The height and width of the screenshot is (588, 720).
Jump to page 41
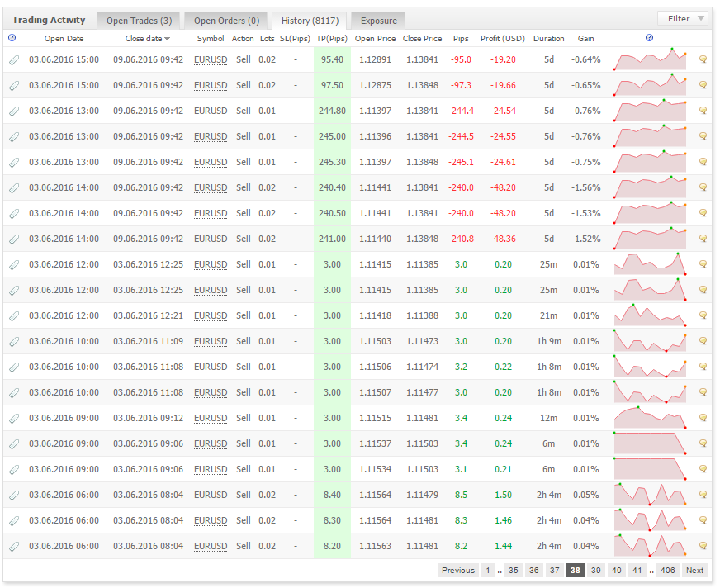coord(637,570)
